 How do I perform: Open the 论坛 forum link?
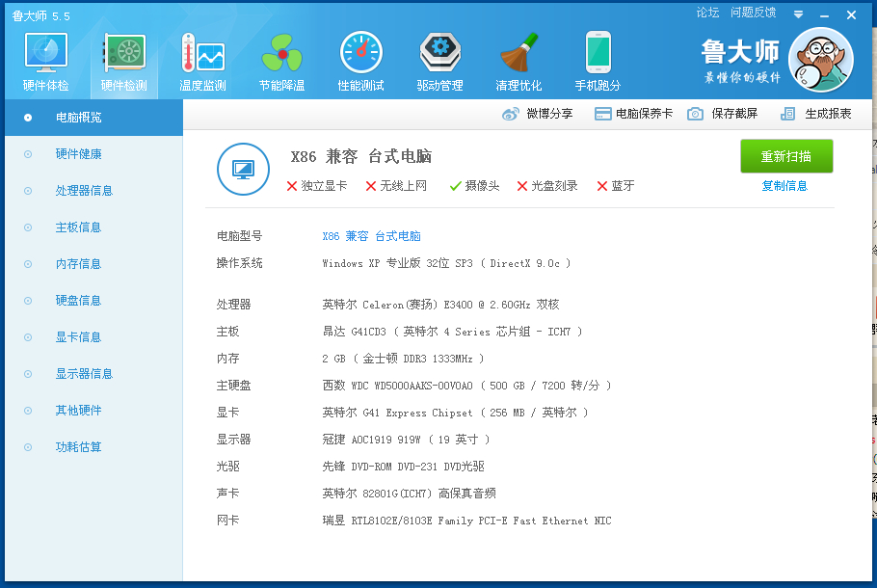[707, 13]
